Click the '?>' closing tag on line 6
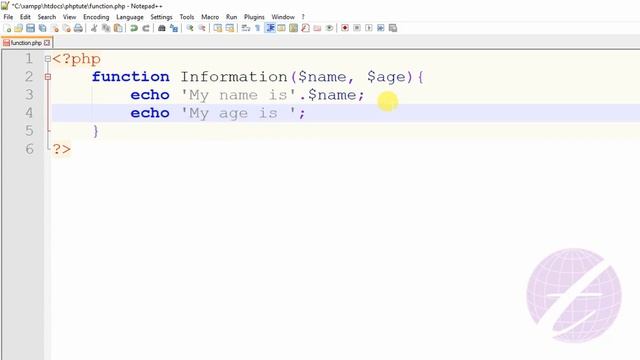The height and width of the screenshot is (360, 640). click(62, 149)
